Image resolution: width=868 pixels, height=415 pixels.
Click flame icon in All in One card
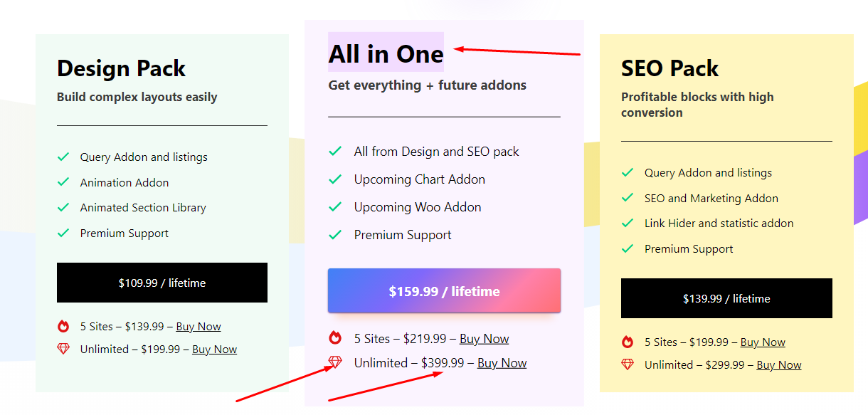click(335, 338)
